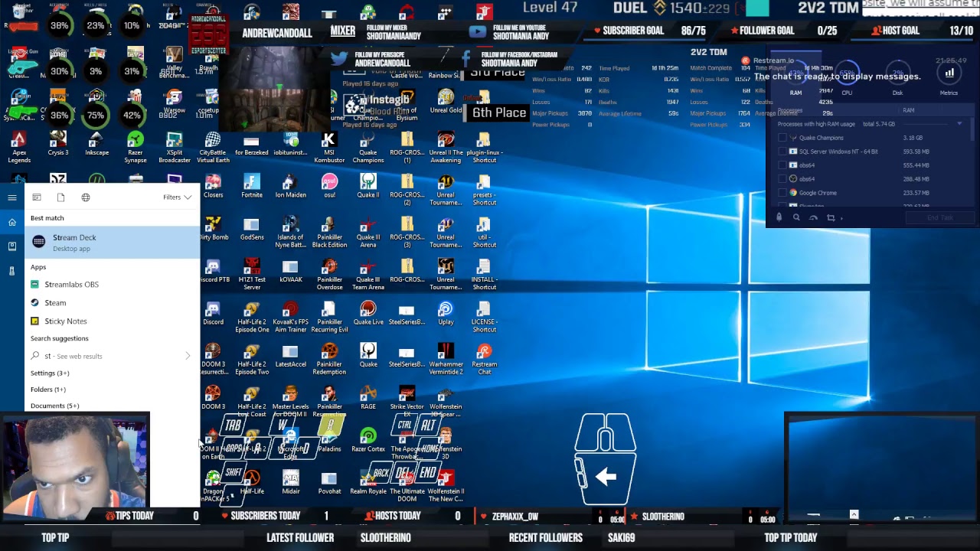The width and height of the screenshot is (980, 551).
Task: Click the H1Z1 Test Server icon
Action: point(252,274)
